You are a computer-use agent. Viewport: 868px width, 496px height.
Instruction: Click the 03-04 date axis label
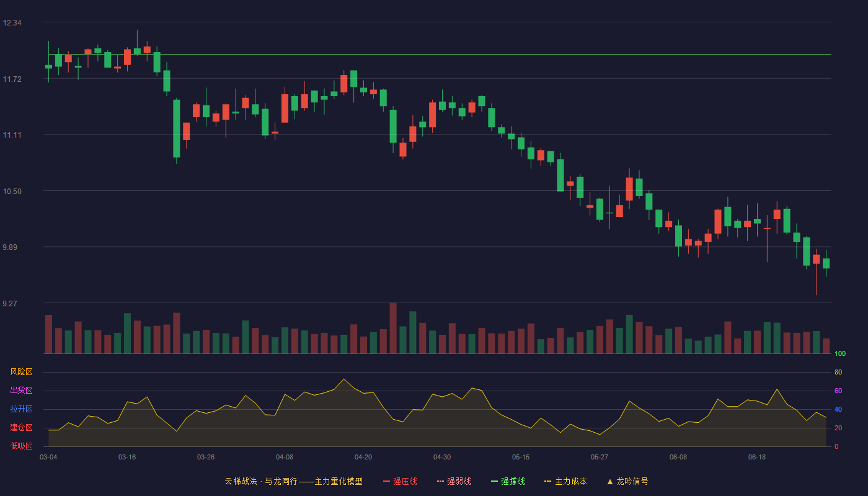(48, 457)
